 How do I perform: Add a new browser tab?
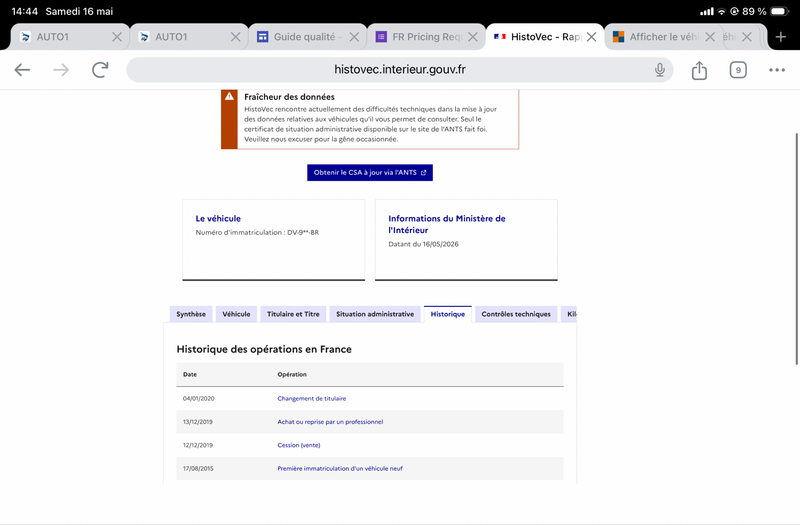[781, 37]
